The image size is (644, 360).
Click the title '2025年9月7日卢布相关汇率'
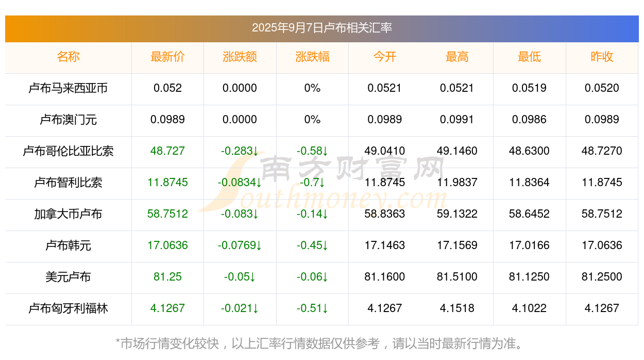pyautogui.click(x=322, y=27)
